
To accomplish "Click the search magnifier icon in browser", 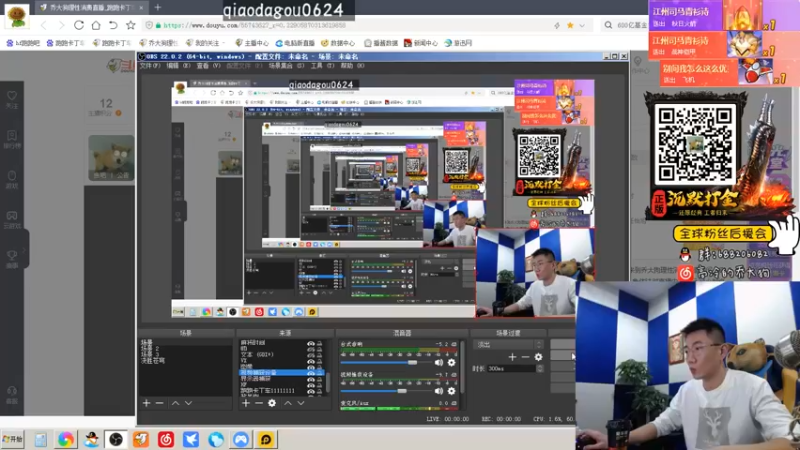I will tap(608, 25).
